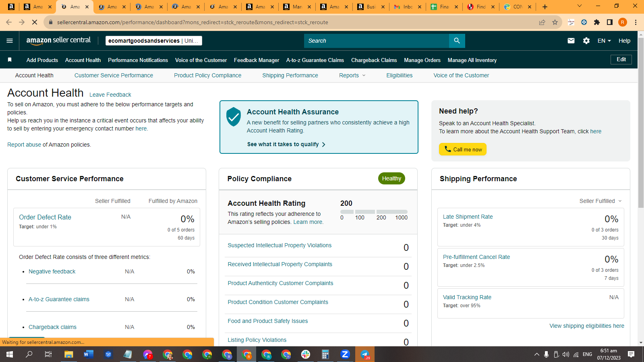Select the '0 of 5 orders' text
The width and height of the screenshot is (644, 362).
181,230
